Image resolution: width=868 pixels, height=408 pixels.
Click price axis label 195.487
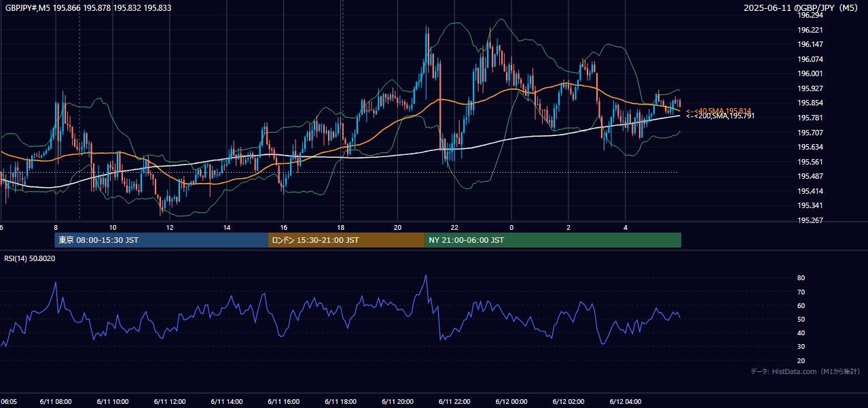[810, 176]
